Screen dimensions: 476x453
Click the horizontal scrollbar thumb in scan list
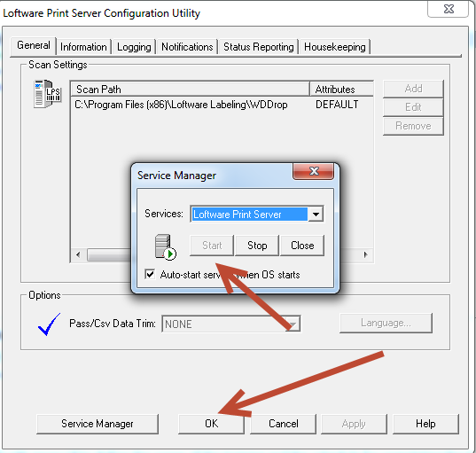(x=109, y=254)
